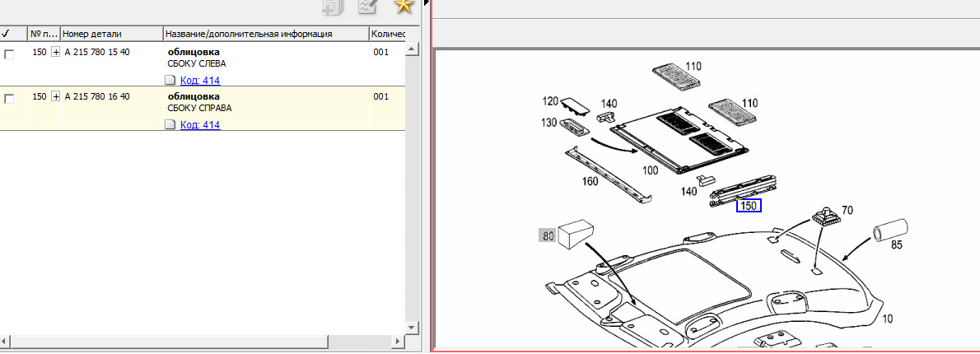The image size is (980, 354).
Task: Click the add-to-list document icon with plus
Action: (x=333, y=6)
